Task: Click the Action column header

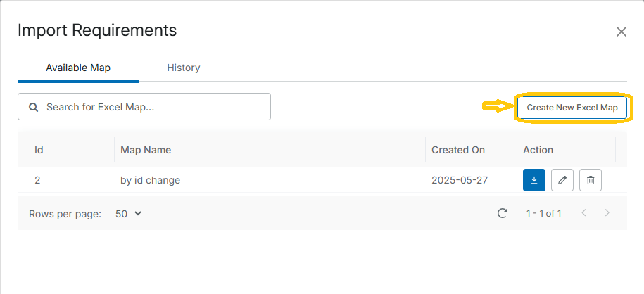Action: point(538,150)
